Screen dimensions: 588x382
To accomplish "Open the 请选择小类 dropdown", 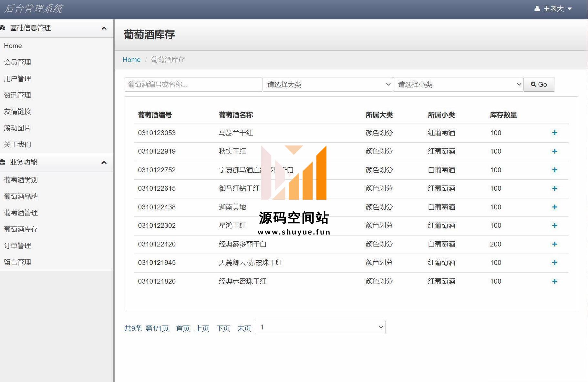I will (x=458, y=85).
